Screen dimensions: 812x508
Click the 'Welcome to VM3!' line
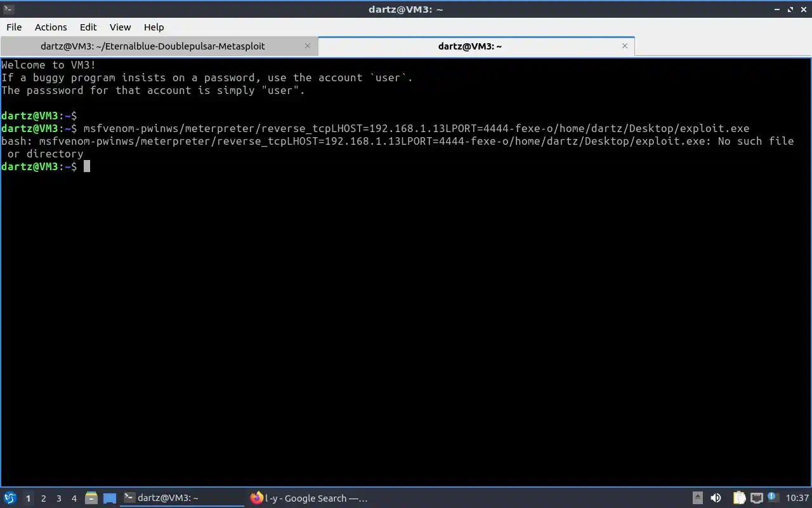[49, 65]
